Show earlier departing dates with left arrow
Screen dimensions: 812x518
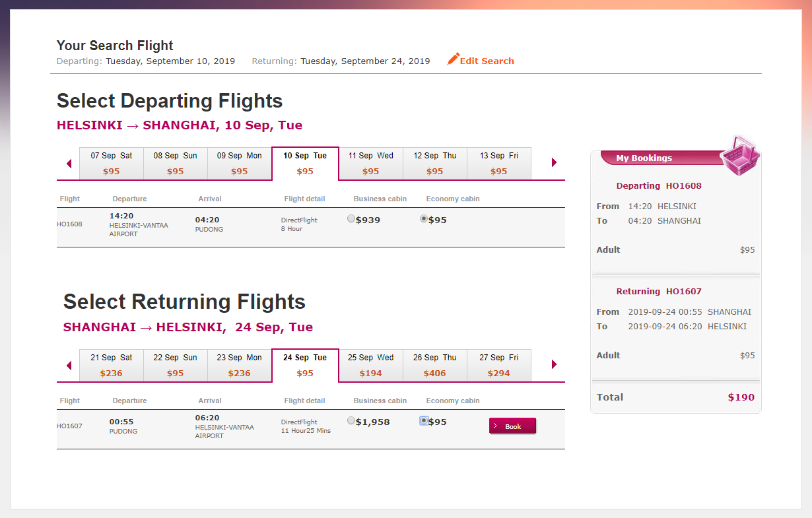69,164
